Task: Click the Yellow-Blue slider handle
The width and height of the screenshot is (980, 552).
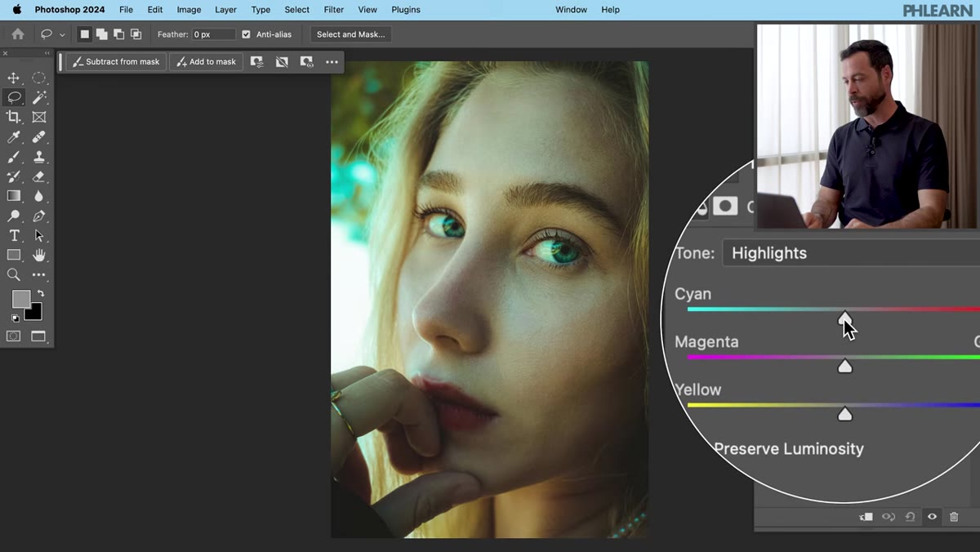Action: pos(845,414)
